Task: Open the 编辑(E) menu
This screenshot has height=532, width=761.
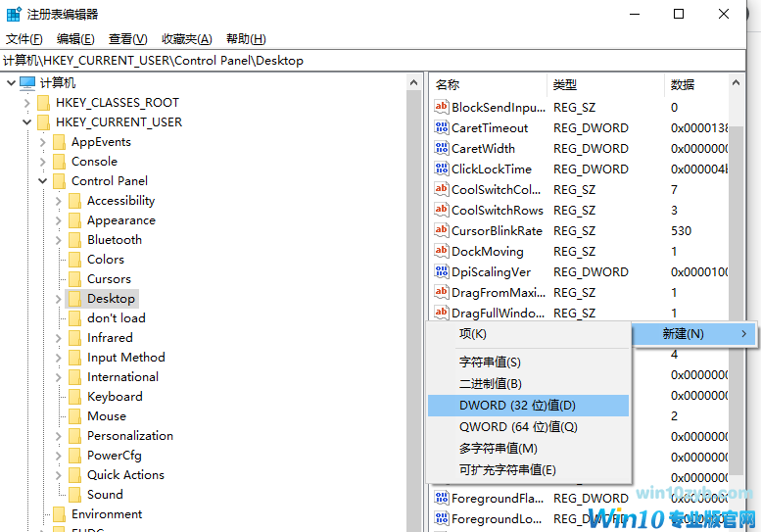Action: [75, 39]
